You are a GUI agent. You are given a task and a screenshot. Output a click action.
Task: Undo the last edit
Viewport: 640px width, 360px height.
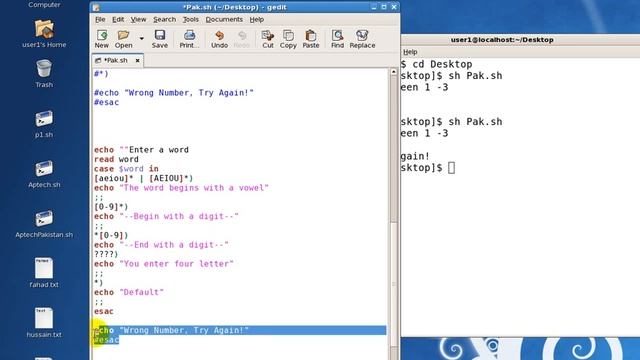pyautogui.click(x=219, y=39)
